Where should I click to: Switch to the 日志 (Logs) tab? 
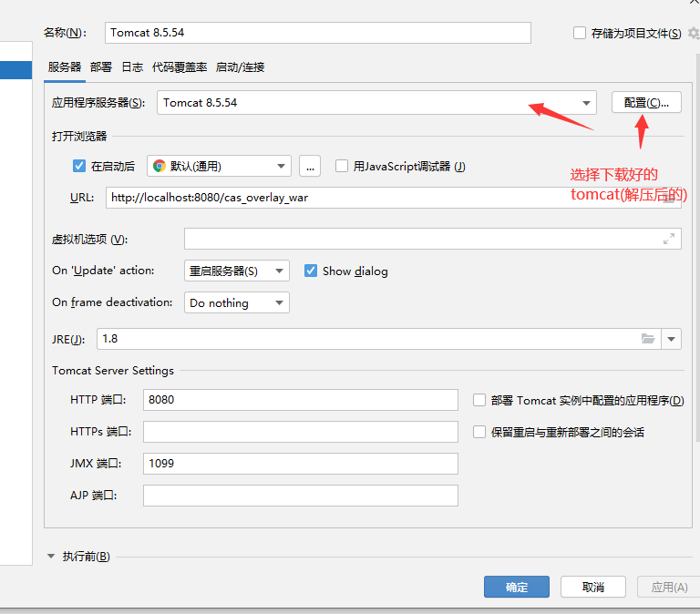pos(132,67)
